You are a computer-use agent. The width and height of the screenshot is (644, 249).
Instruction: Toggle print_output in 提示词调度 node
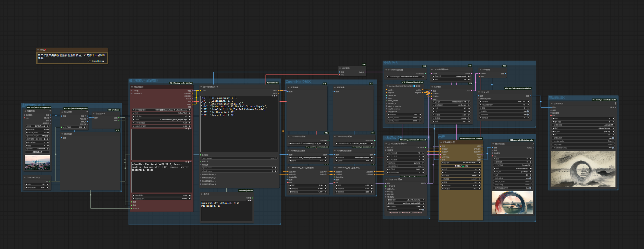239,158
